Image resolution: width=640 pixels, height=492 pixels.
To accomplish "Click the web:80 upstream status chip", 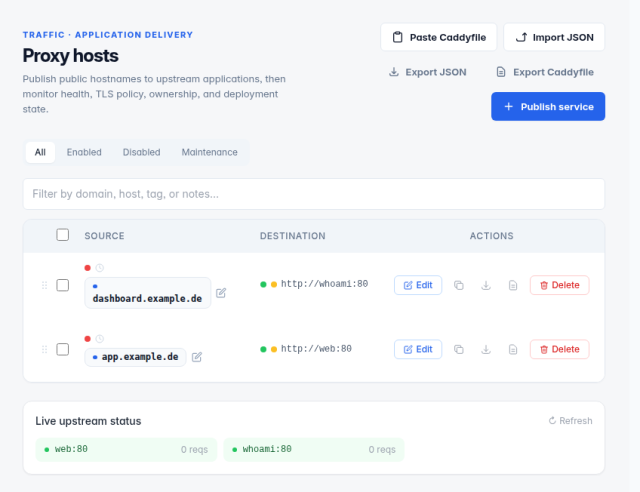I will point(126,450).
